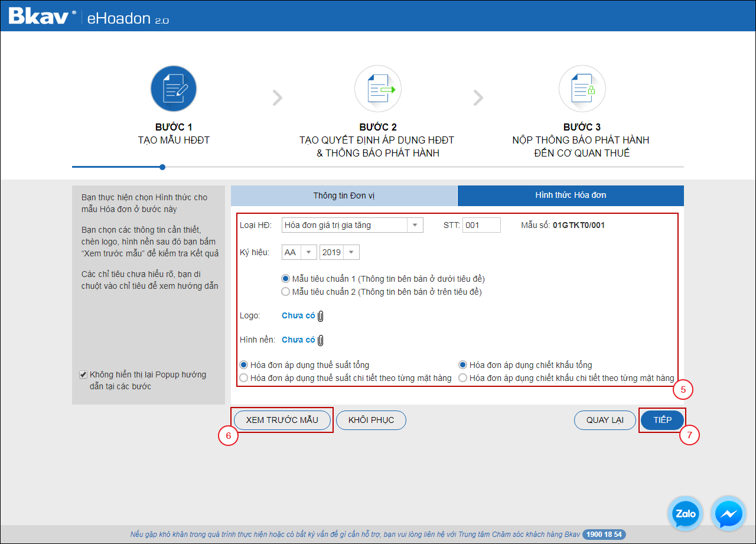The image size is (756, 544).
Task: Click the Mẫu số 01GTKT0/001 value
Action: [x=579, y=225]
